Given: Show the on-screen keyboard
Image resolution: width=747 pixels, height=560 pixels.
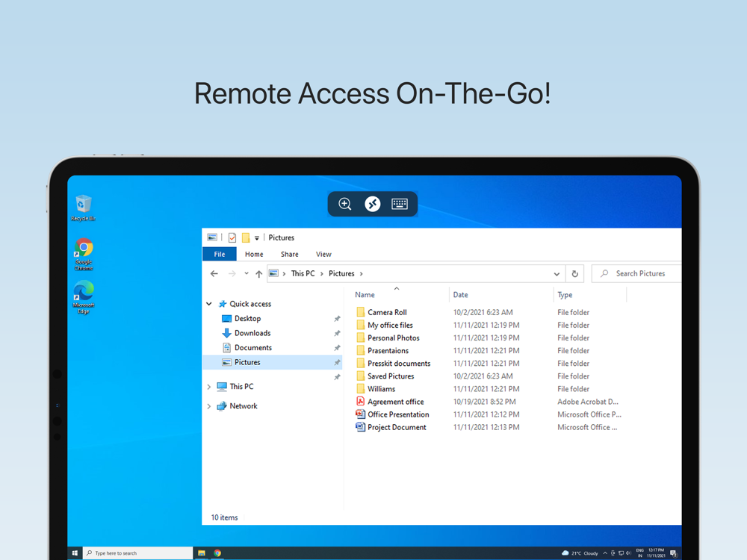Looking at the screenshot, I should [399, 205].
